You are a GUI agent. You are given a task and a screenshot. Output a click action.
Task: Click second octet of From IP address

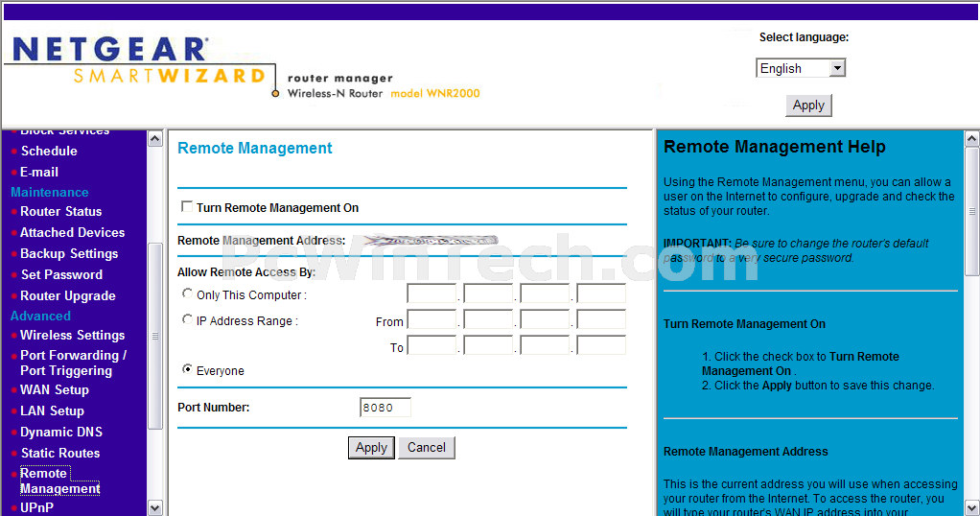488,319
